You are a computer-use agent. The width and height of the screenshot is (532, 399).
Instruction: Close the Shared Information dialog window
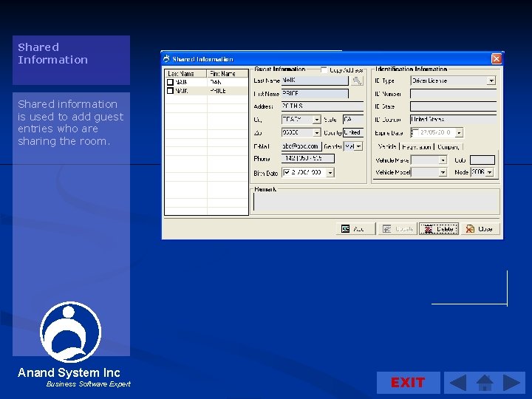tap(497, 59)
